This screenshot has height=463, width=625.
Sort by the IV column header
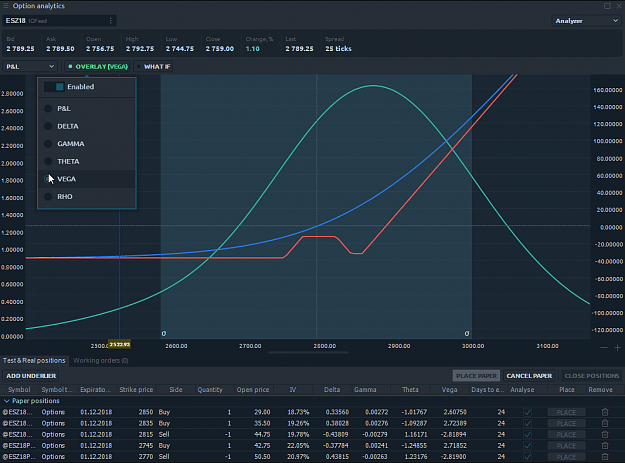tap(293, 390)
